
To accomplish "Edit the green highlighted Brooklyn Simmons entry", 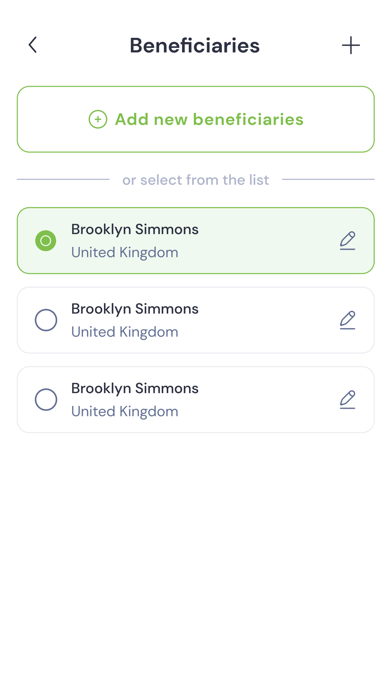I will (348, 241).
